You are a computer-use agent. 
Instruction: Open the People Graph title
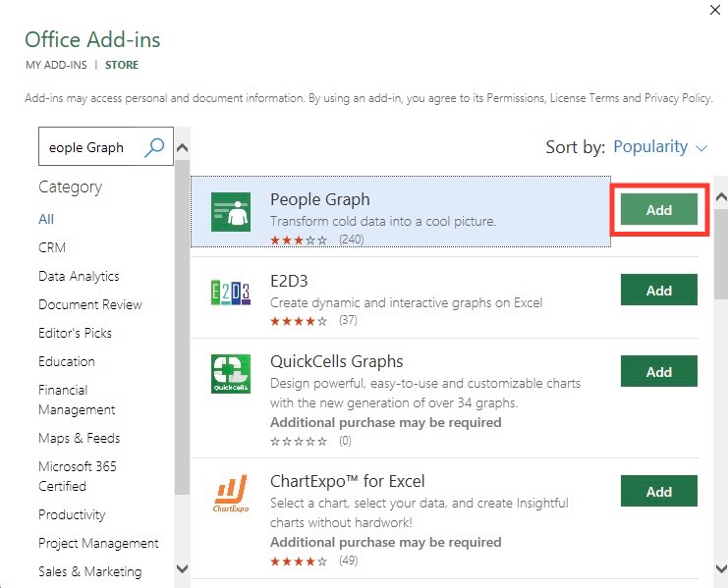[320, 200]
